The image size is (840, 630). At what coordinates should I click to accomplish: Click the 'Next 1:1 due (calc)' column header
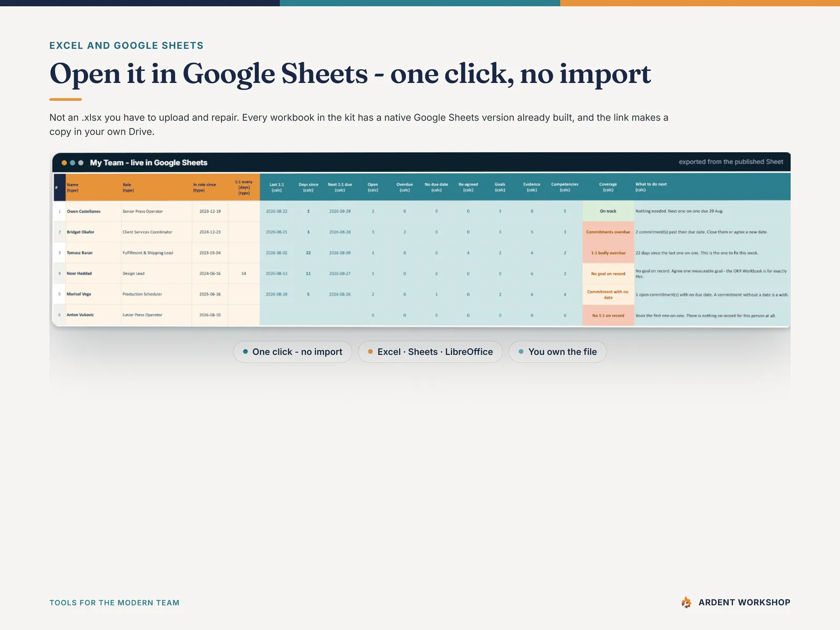click(x=340, y=187)
